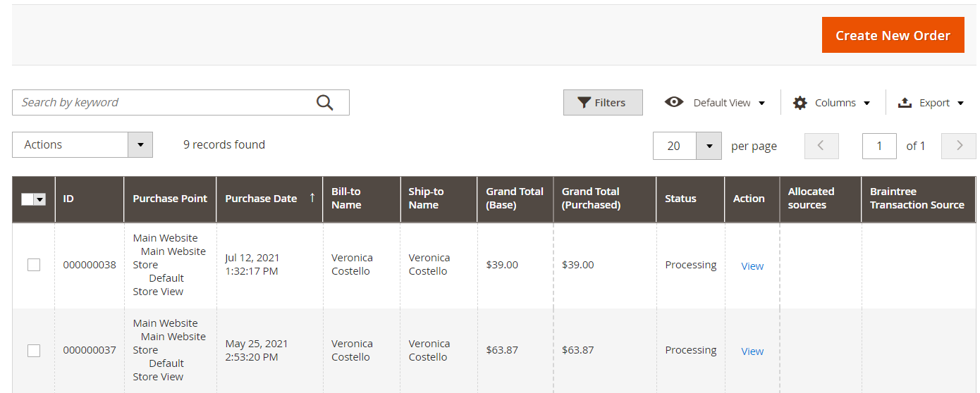
Task: Check the box for order 000000038
Action: click(34, 265)
